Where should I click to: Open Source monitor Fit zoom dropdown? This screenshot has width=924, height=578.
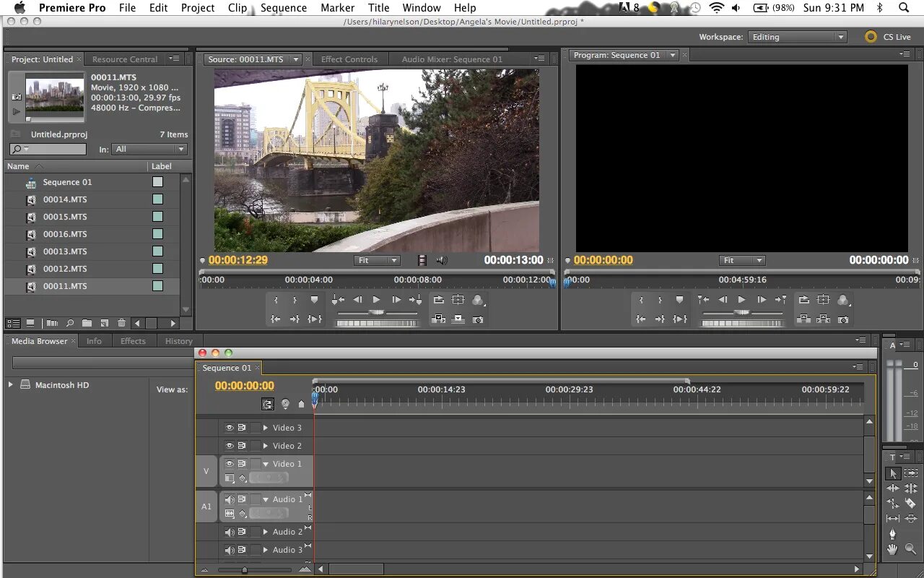point(377,260)
